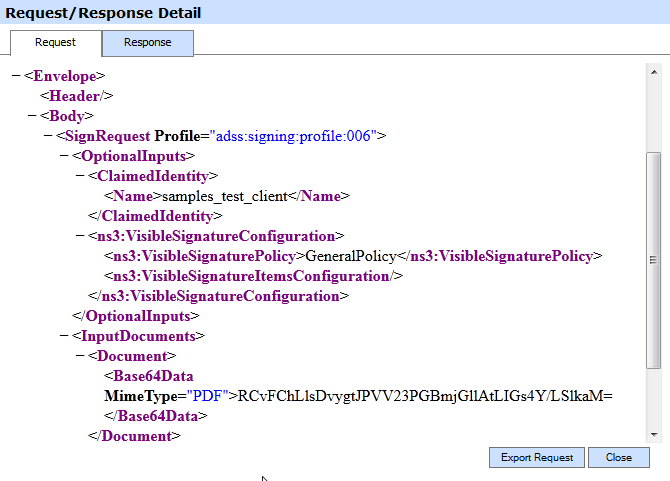Click the Header element tag

coord(76,96)
